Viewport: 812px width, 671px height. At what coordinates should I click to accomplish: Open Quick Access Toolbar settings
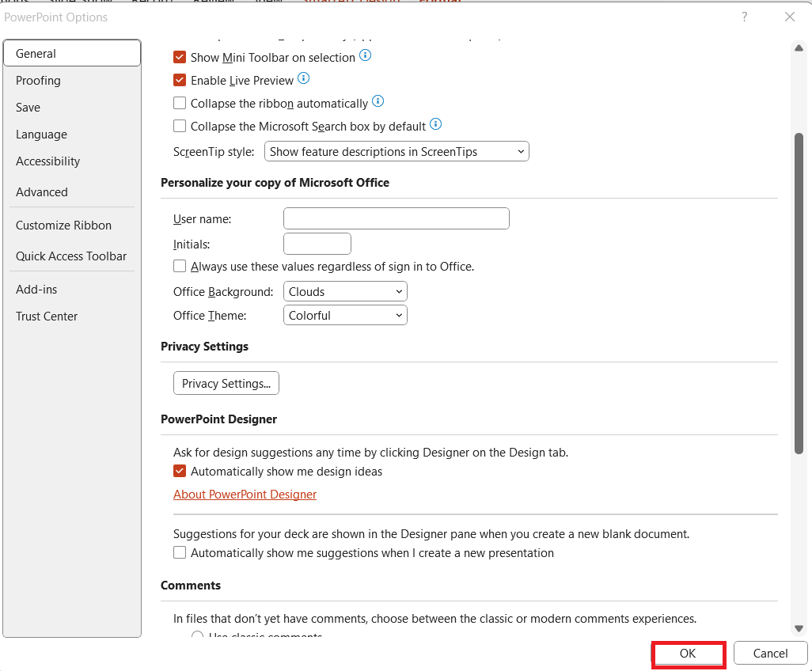[71, 256]
